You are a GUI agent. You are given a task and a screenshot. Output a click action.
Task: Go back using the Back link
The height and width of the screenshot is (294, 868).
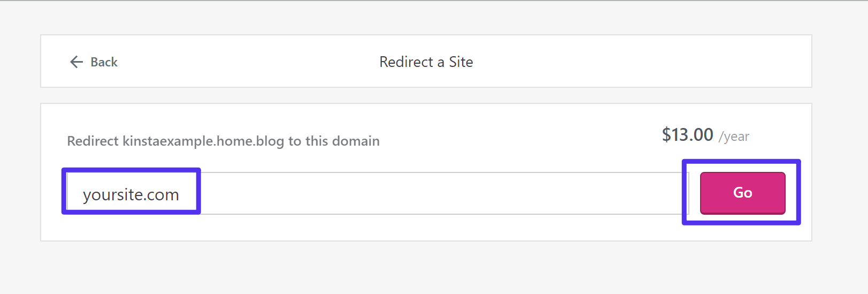tap(94, 62)
